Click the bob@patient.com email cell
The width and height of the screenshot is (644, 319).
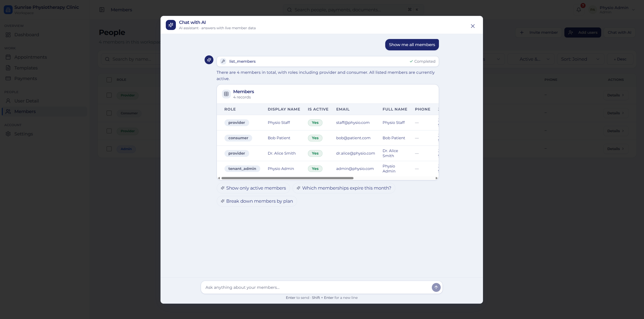click(353, 138)
